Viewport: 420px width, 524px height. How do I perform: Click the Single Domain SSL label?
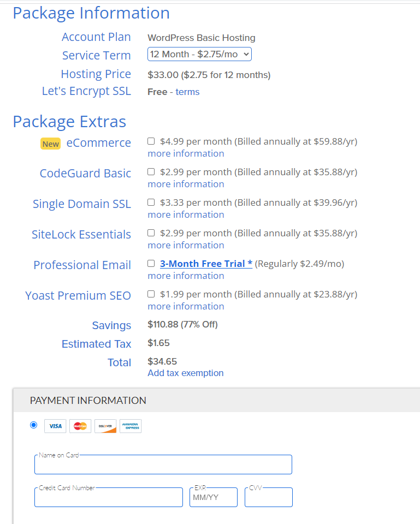tap(82, 204)
